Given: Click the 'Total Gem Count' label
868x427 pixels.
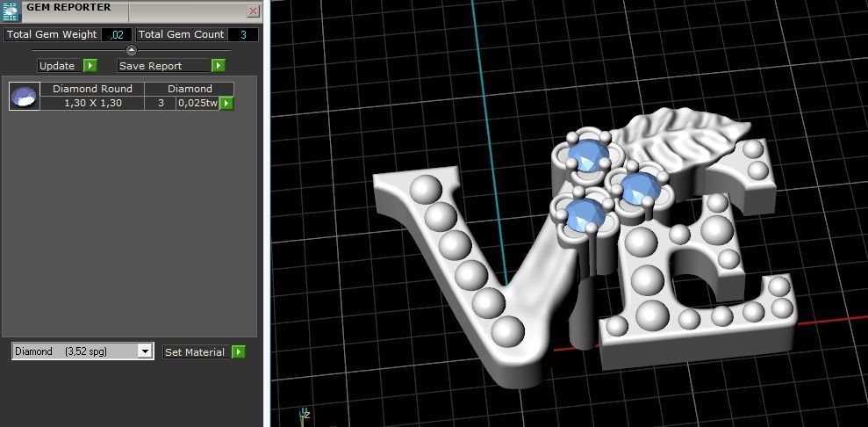Looking at the screenshot, I should coord(181,34).
